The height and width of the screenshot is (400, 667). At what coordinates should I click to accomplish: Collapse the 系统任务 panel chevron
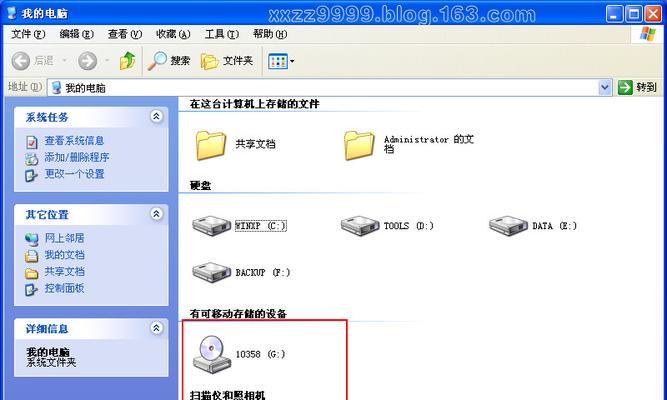(x=156, y=116)
